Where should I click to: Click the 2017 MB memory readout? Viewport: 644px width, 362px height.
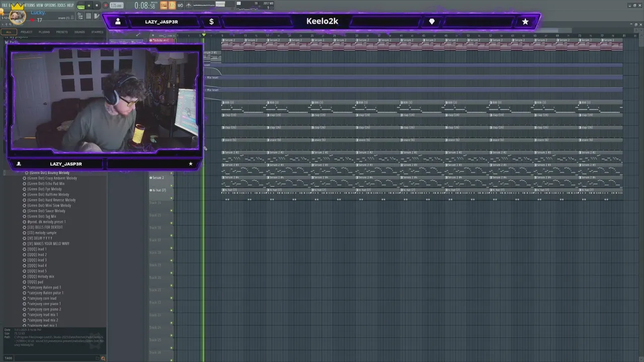point(268,3)
